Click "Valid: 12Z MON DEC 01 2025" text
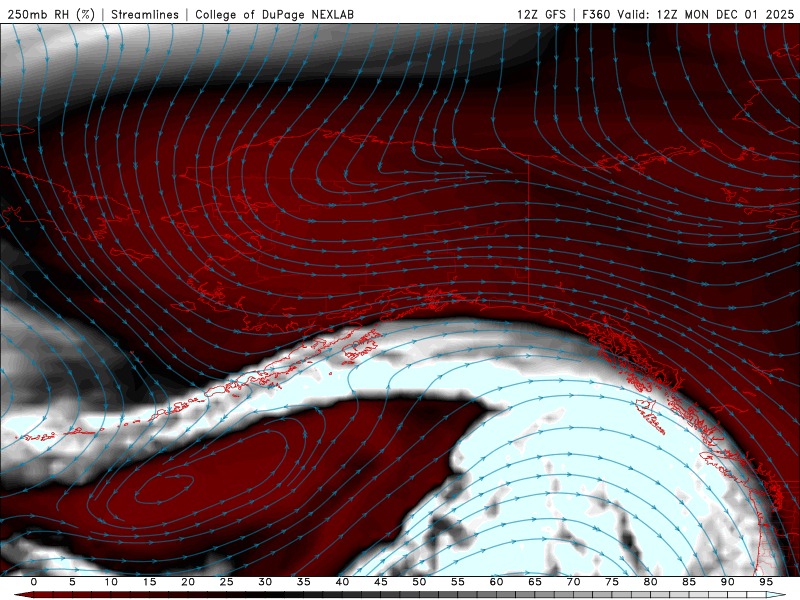This screenshot has height=600, width=800. pos(706,14)
